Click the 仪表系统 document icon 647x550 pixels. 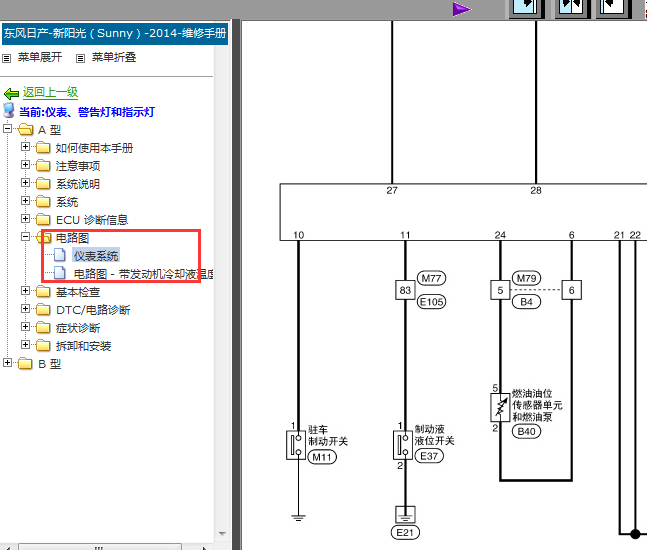(60, 255)
